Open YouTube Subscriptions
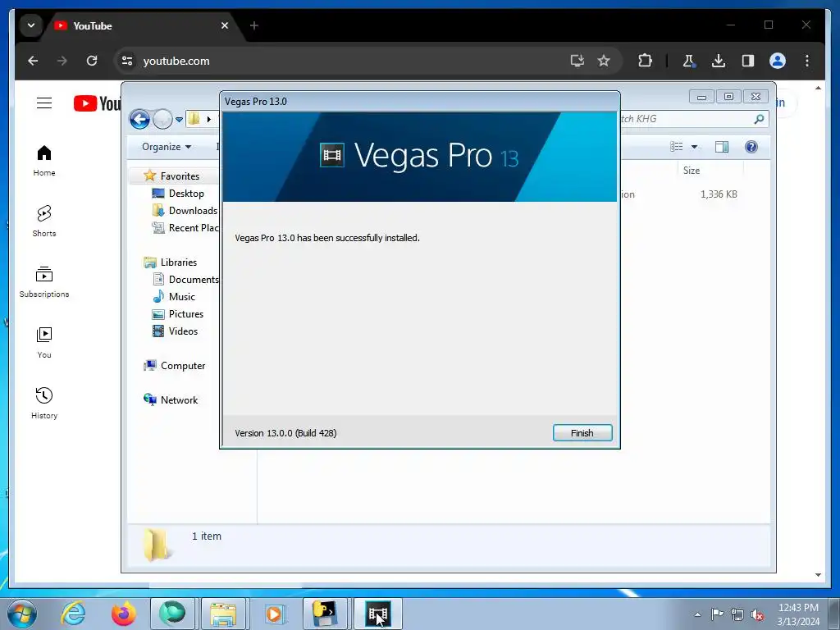 click(44, 282)
